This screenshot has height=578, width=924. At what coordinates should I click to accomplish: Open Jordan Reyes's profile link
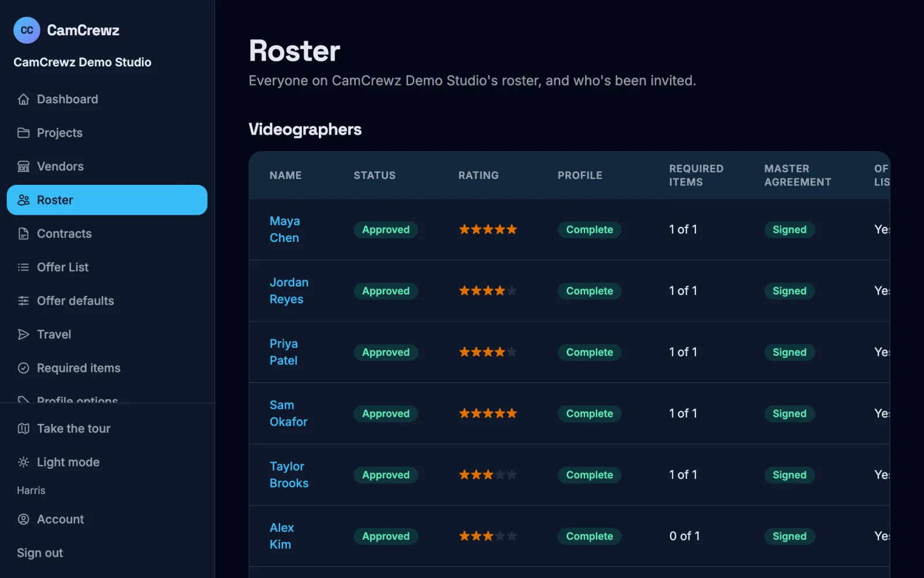289,290
